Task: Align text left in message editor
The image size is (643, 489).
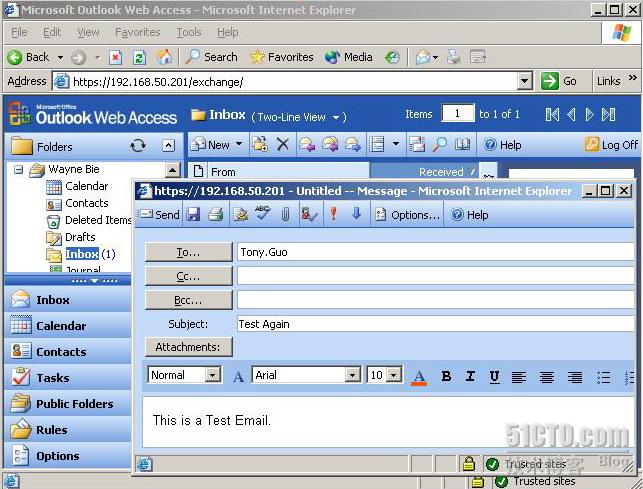Action: [519, 377]
